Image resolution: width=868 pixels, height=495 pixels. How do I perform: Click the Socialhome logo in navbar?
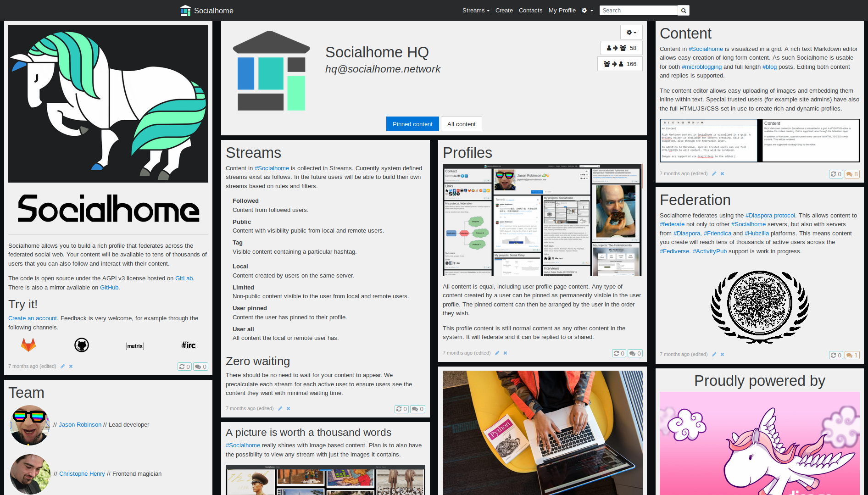point(207,11)
